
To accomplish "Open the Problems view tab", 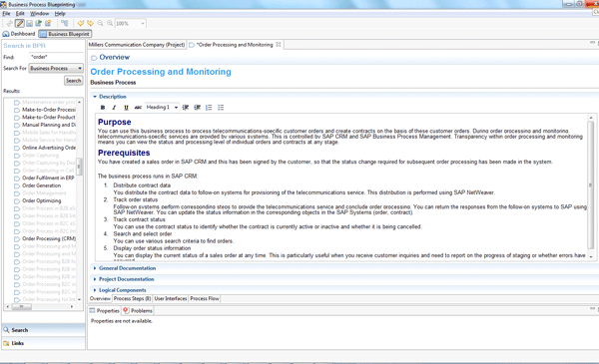I will pos(138,311).
